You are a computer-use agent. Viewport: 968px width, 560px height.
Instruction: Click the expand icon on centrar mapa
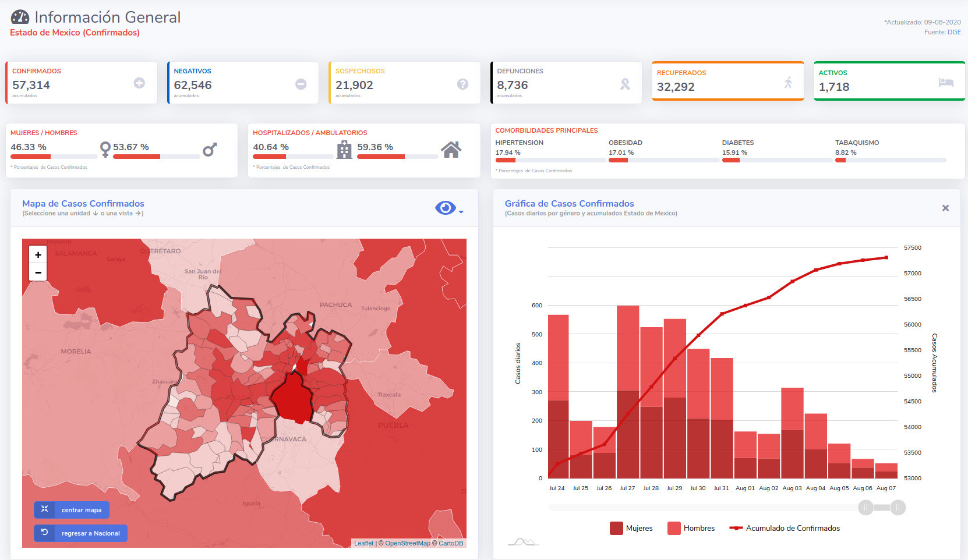(x=44, y=509)
